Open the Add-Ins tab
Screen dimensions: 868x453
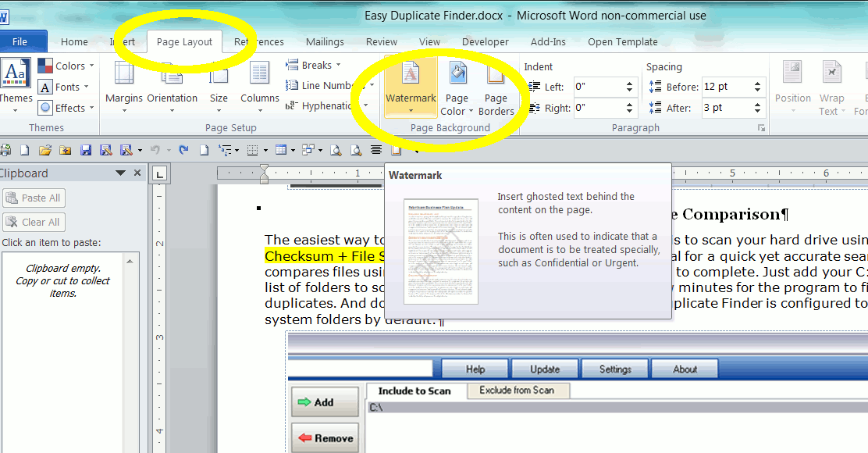point(548,41)
